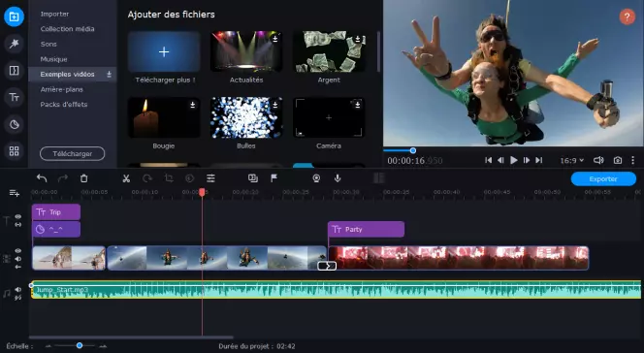
Task: Download the Exemples vidéos pack arrow
Action: pos(109,75)
